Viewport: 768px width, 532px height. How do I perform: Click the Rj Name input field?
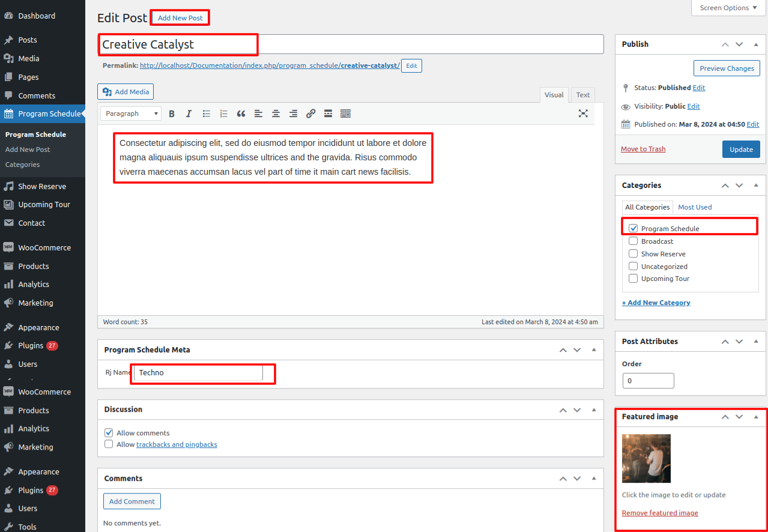198,373
